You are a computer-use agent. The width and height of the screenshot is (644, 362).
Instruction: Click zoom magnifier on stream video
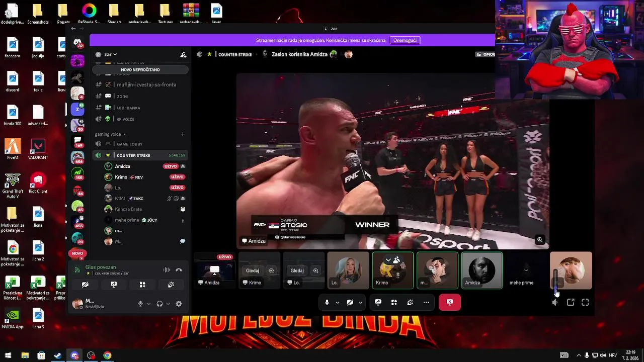tap(540, 240)
